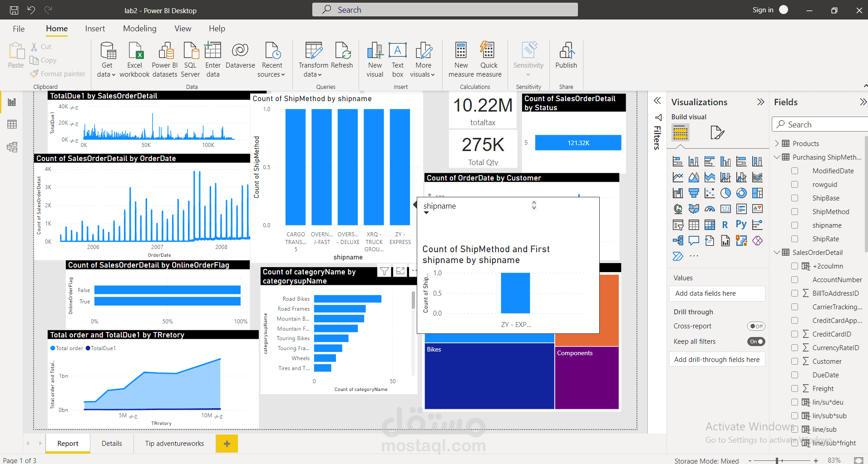Click the Add data fields here box
868x464 pixels.
coord(717,293)
